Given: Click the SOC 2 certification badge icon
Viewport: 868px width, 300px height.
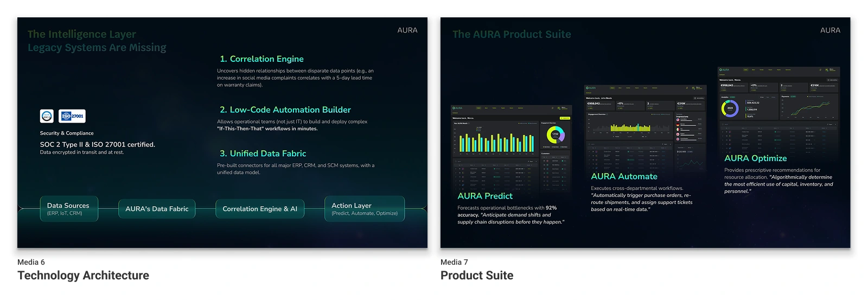Looking at the screenshot, I should click(x=47, y=116).
